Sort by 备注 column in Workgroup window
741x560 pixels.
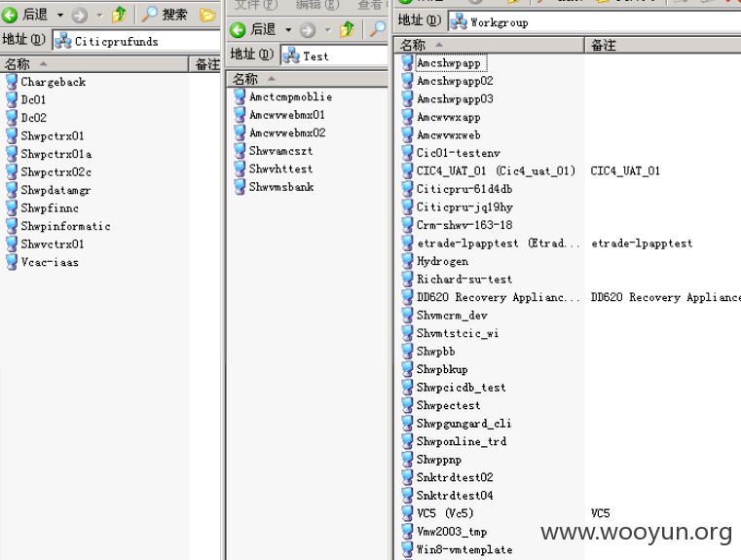click(663, 45)
